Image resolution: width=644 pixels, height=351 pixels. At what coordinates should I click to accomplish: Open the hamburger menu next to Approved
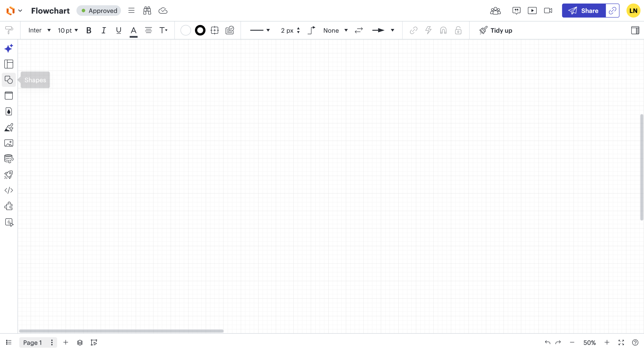131,11
